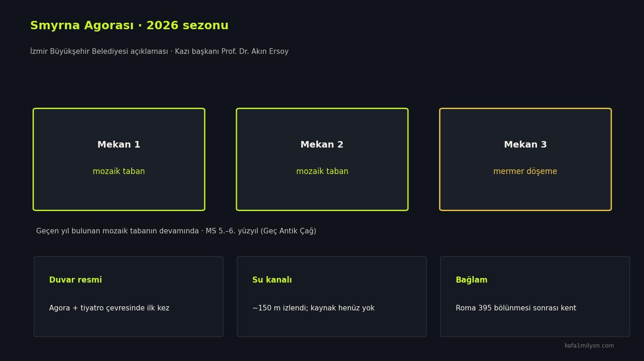
Task: Click the Roma 395 bölünmesi text
Action: click(x=516, y=308)
